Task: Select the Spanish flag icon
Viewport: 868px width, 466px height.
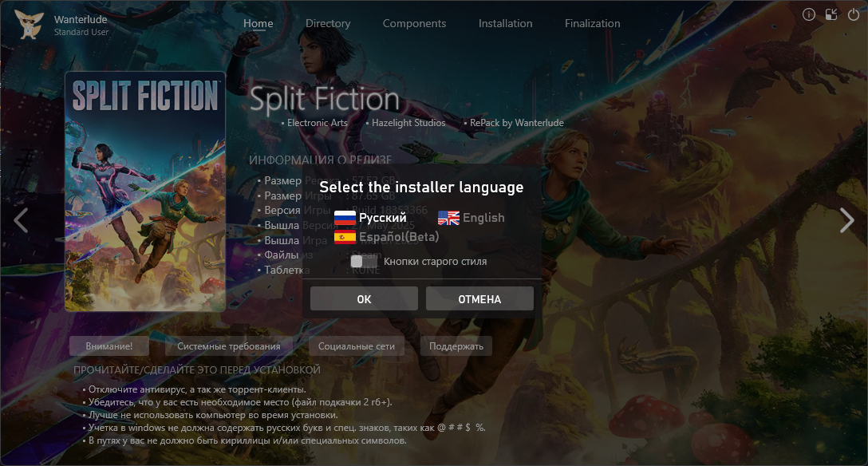Action: tap(345, 238)
